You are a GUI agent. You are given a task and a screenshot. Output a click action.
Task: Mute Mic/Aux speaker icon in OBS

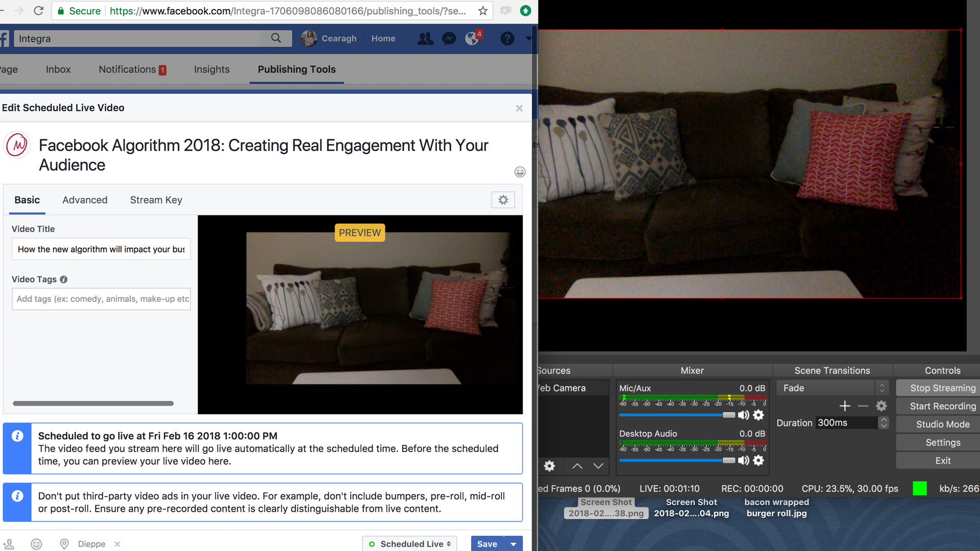[743, 415]
